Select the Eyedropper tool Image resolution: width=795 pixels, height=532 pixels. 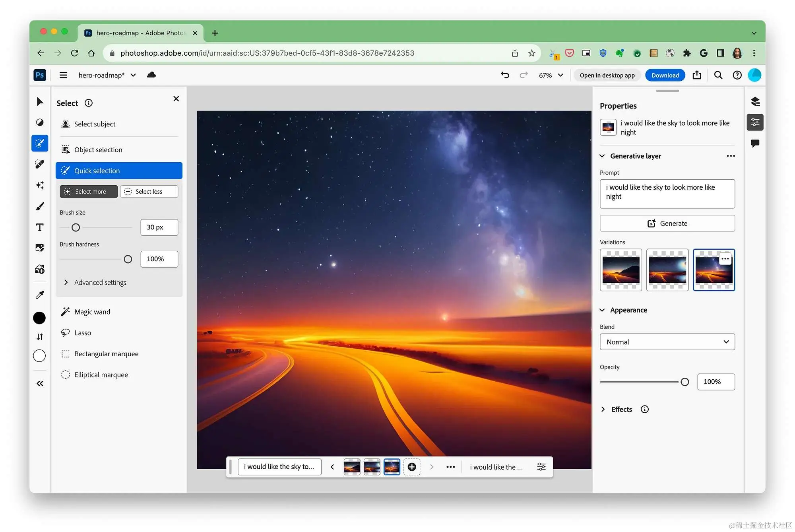[x=40, y=295]
